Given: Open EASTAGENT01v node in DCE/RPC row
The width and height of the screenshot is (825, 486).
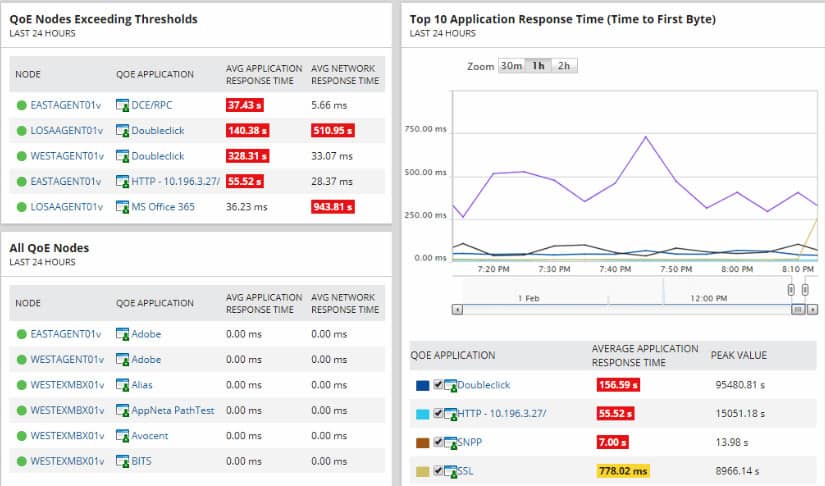Looking at the screenshot, I should (x=66, y=105).
